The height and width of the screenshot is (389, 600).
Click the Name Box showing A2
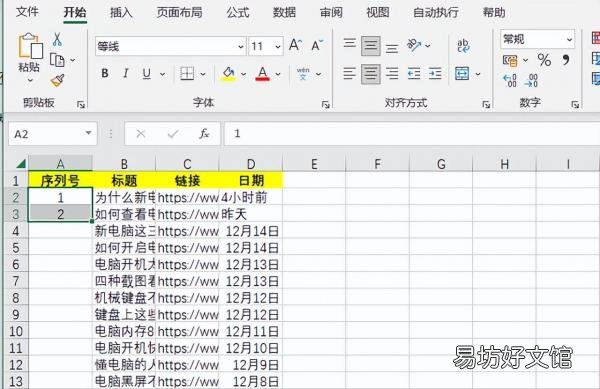tap(53, 134)
